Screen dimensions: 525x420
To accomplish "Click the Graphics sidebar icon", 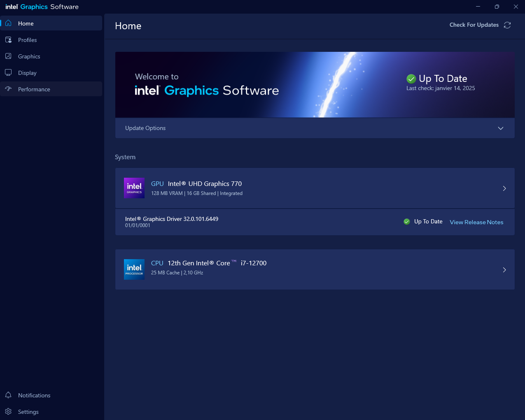I will coord(8,56).
